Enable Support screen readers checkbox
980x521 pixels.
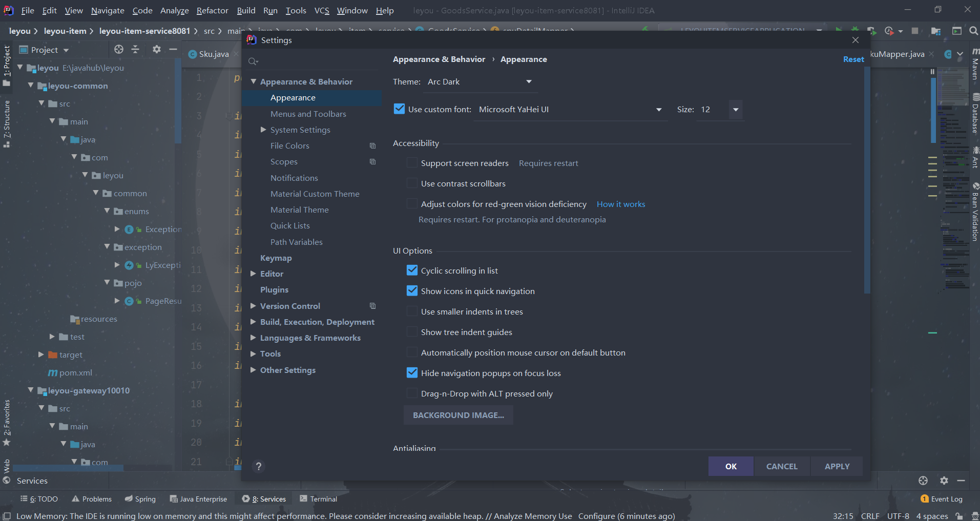412,163
